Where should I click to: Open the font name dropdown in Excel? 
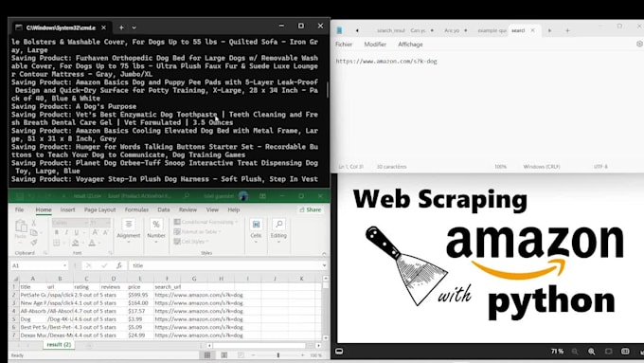[86, 223]
